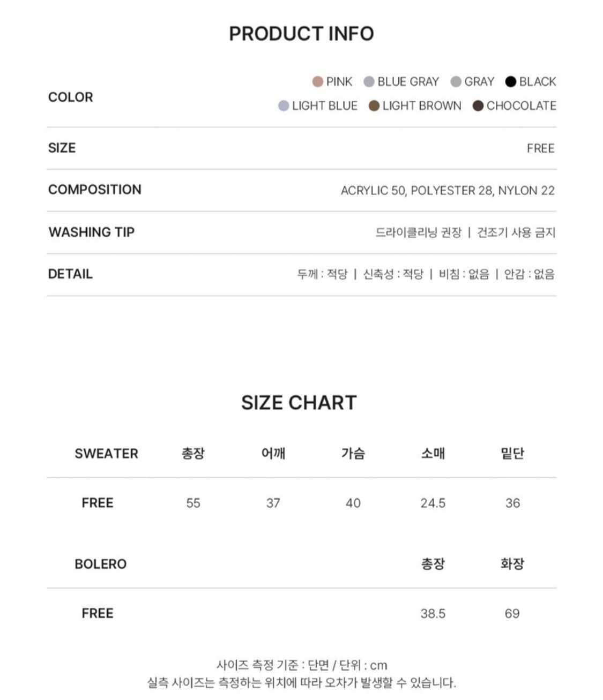Click the PRODUCT INFO heading
Viewport: 603px width, 700px height.
[x=301, y=34]
